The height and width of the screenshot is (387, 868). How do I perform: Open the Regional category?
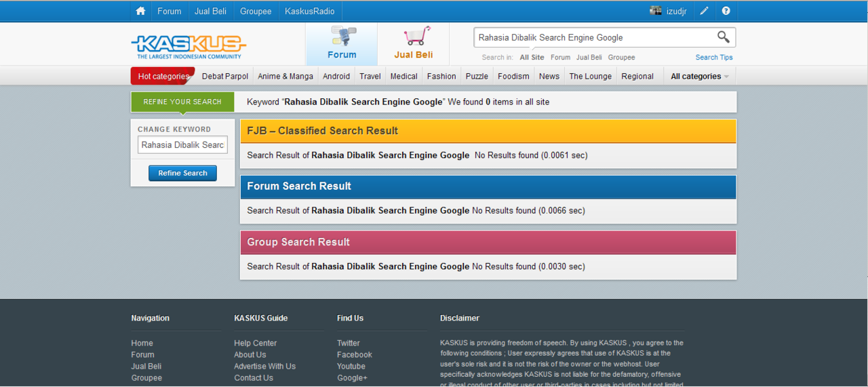[637, 77]
